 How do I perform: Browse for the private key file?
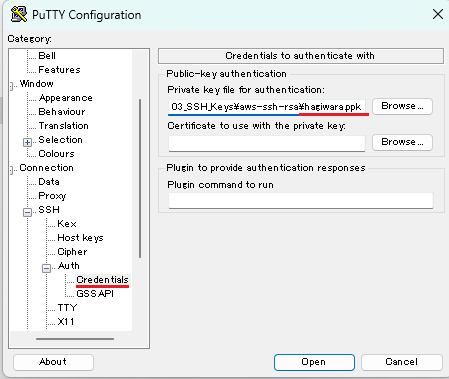402,106
